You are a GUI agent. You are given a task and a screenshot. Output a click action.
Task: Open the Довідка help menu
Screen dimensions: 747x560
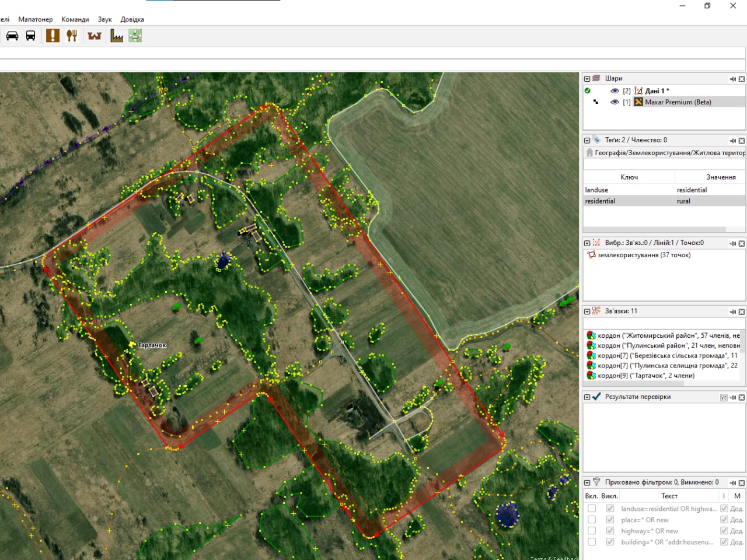point(132,19)
